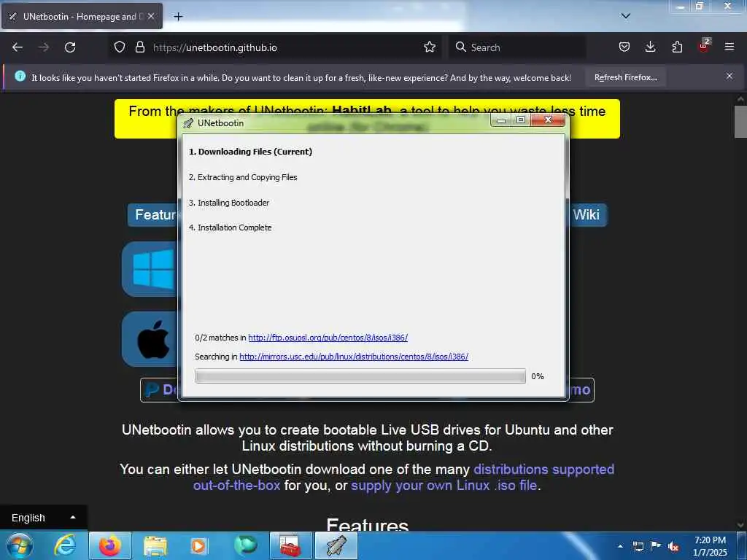Open File Explorer from taskbar
Screen dimensions: 747x560
[x=155, y=545]
